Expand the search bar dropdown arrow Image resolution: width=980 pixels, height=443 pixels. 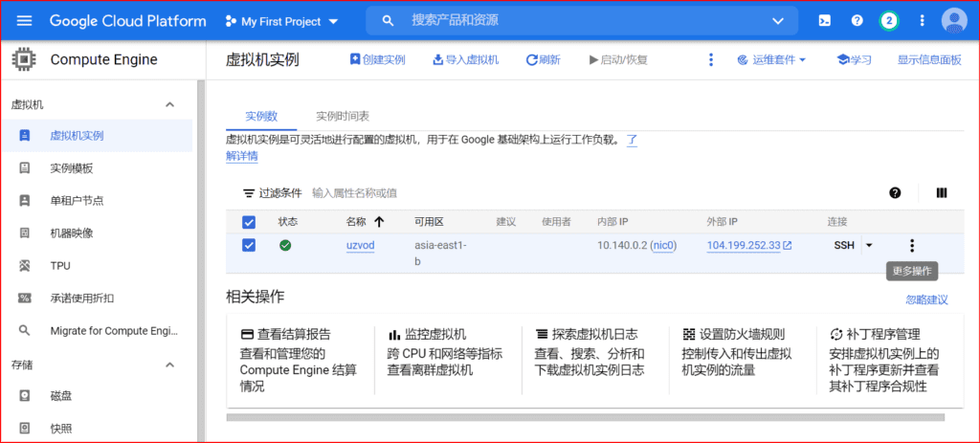point(777,21)
